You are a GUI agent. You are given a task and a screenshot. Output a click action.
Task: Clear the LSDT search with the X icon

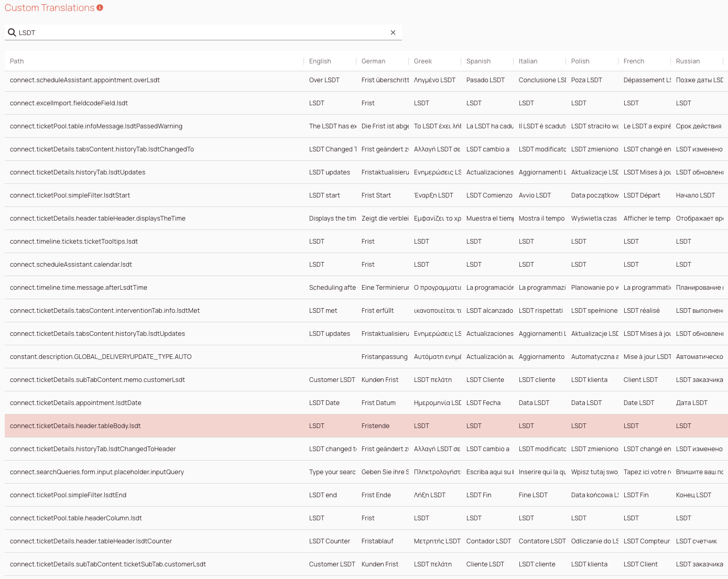[393, 32]
